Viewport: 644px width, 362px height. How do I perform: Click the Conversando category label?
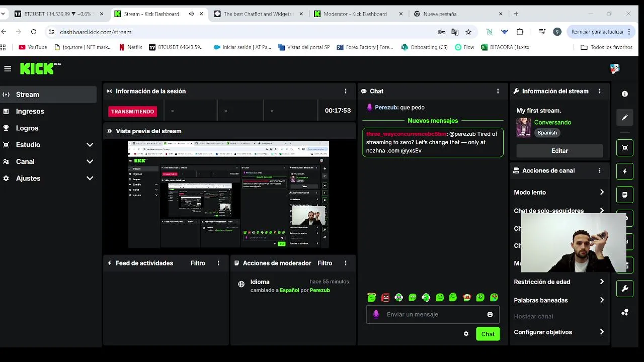(552, 122)
